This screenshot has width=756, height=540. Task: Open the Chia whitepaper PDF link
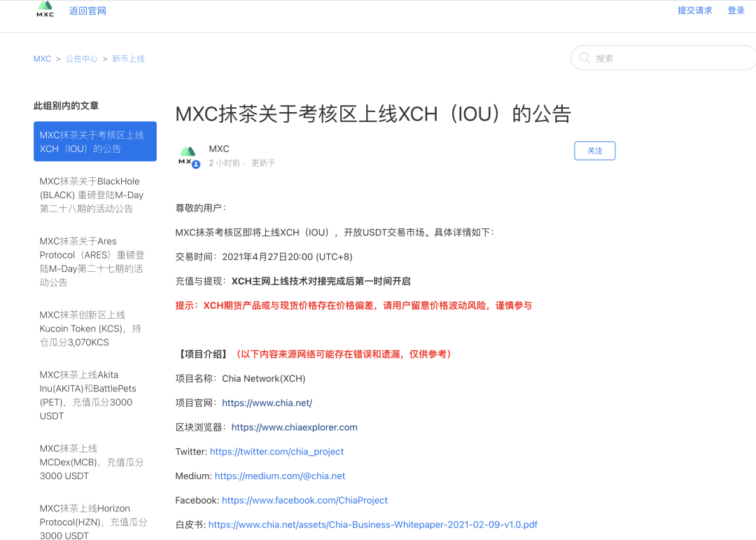pos(373,525)
